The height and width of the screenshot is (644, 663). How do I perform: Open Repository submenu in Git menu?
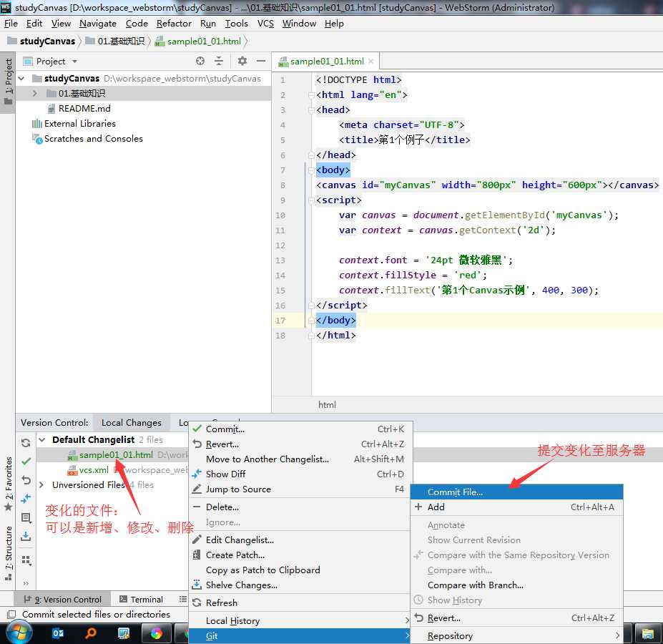[516, 635]
